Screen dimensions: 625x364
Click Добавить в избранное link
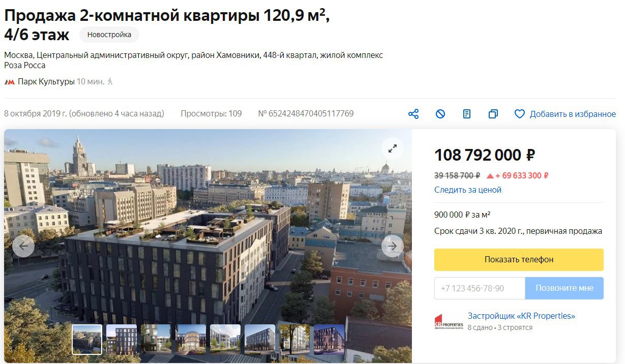pyautogui.click(x=573, y=114)
